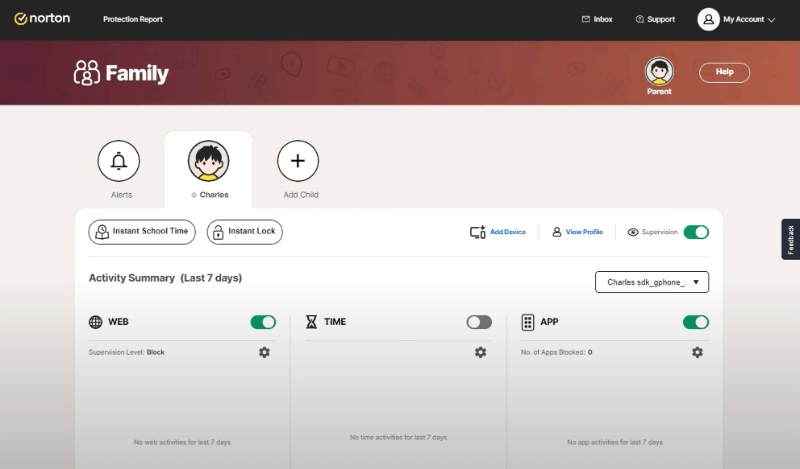Image resolution: width=800 pixels, height=469 pixels.
Task: Disable the WEB supervision toggle
Action: tap(263, 322)
